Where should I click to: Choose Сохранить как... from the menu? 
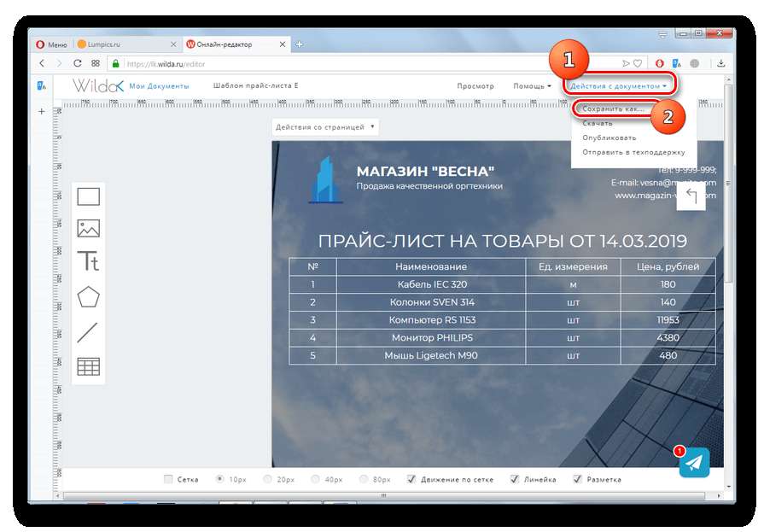click(612, 109)
